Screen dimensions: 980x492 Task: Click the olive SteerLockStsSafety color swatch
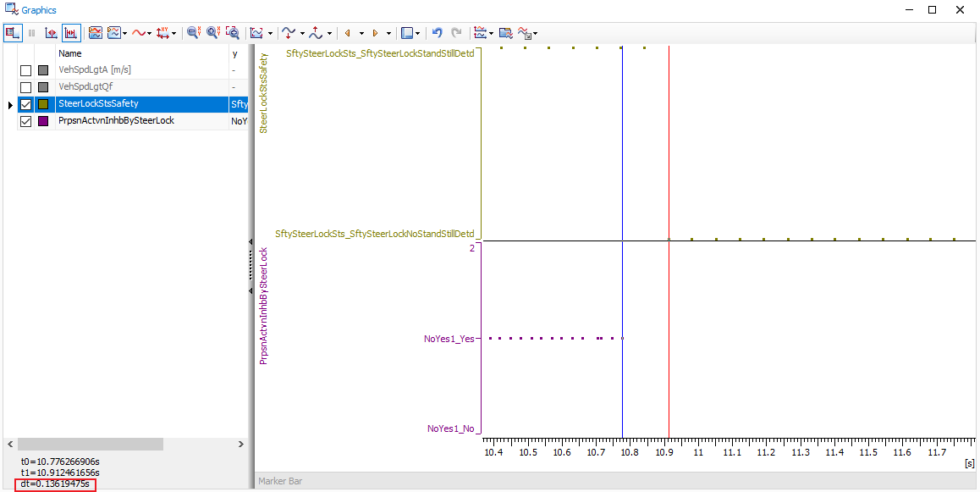pos(43,104)
